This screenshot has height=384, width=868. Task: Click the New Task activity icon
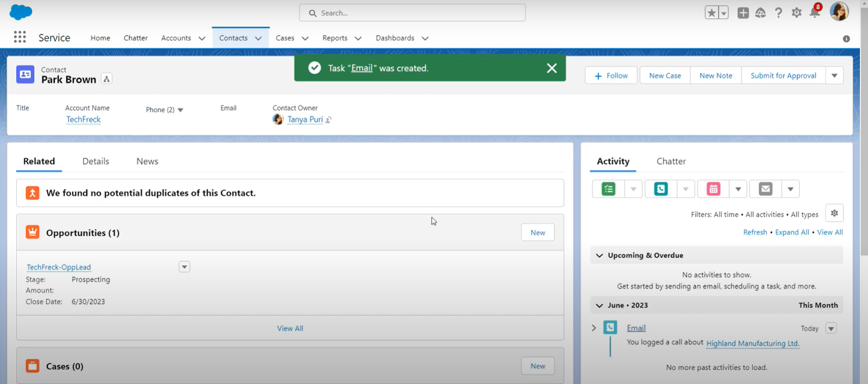609,189
